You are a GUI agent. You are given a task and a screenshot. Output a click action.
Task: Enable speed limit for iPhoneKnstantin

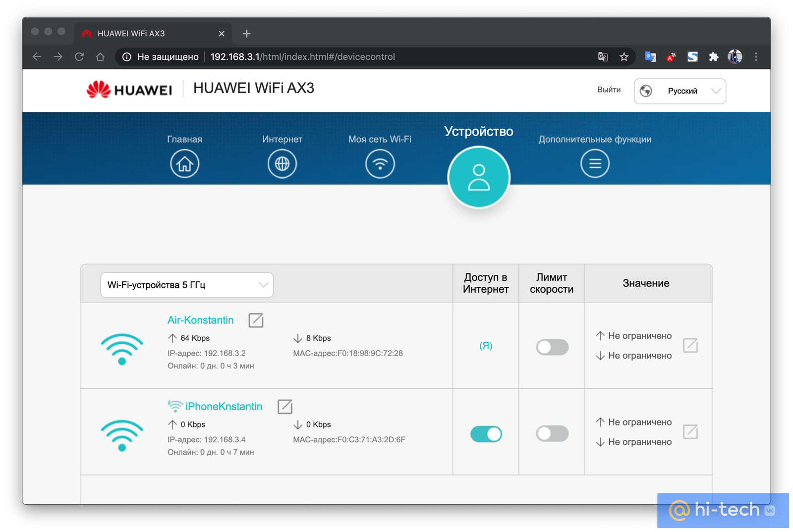(552, 433)
